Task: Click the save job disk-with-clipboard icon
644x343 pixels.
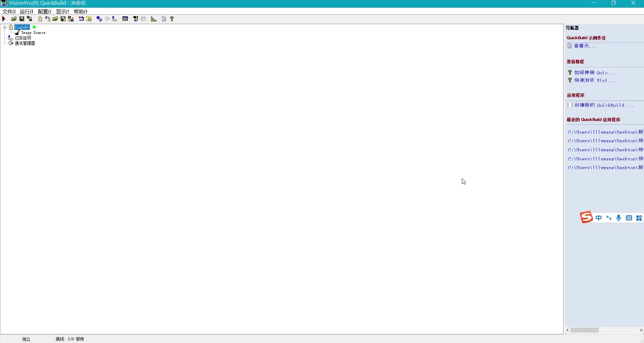Action: tap(63, 19)
